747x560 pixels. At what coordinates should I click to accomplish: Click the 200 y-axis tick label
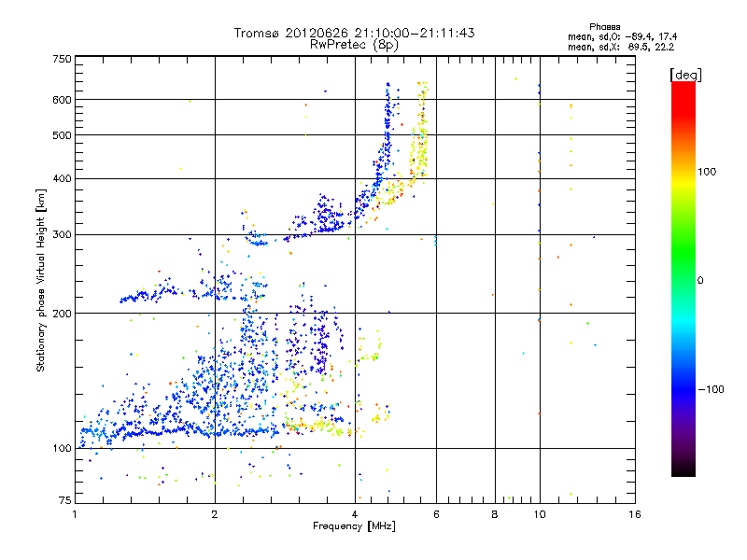(x=62, y=314)
